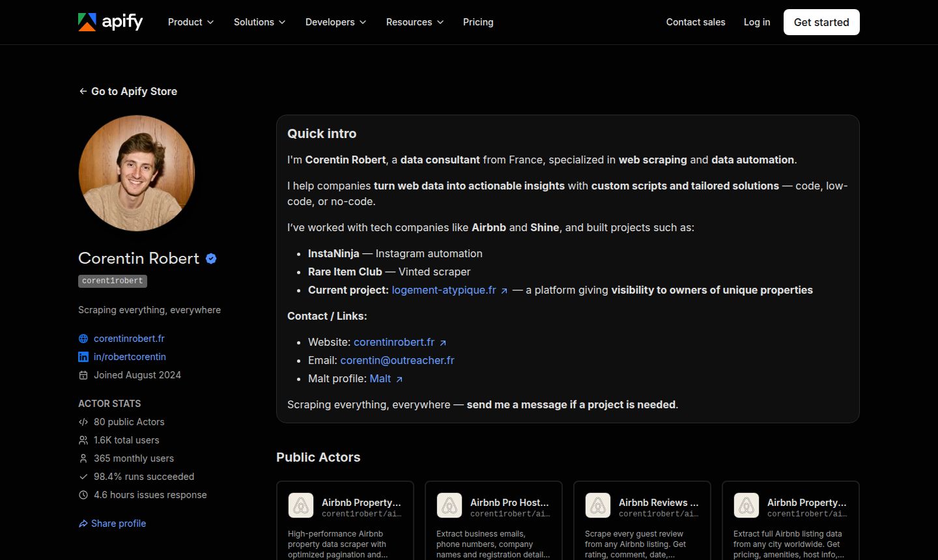Click 'Scrape every guest review' card description

[x=635, y=544]
